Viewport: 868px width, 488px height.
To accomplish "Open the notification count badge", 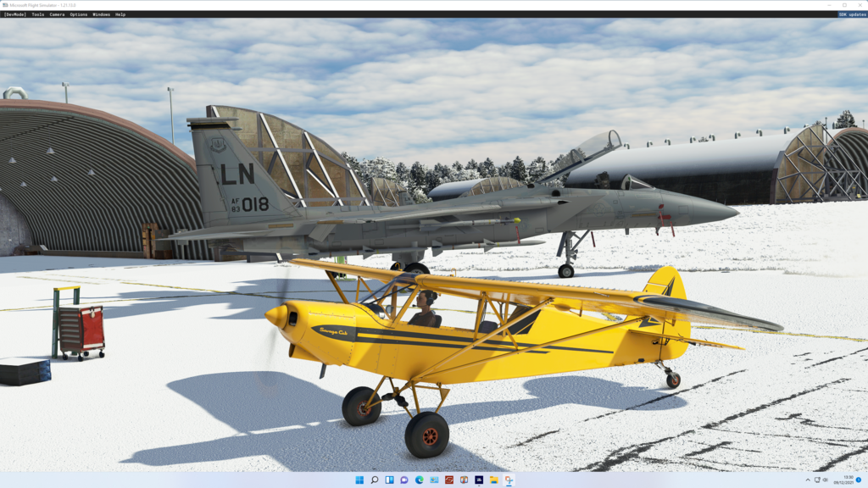I will [860, 480].
